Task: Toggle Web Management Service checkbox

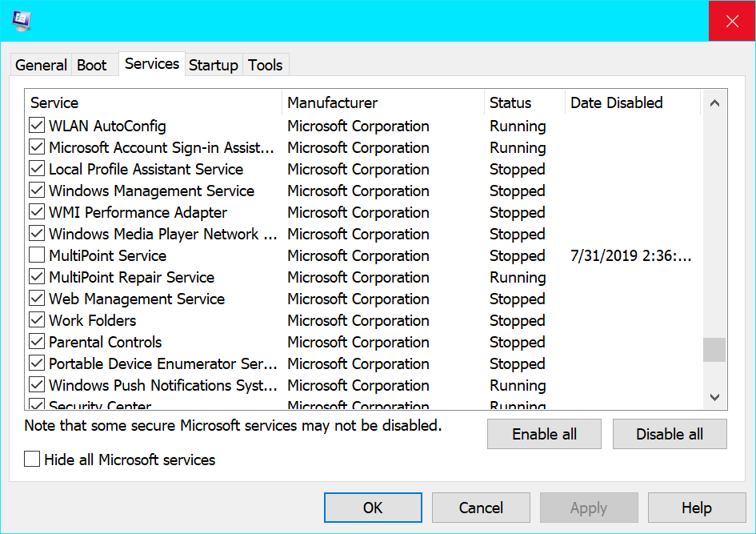Action: tap(37, 299)
